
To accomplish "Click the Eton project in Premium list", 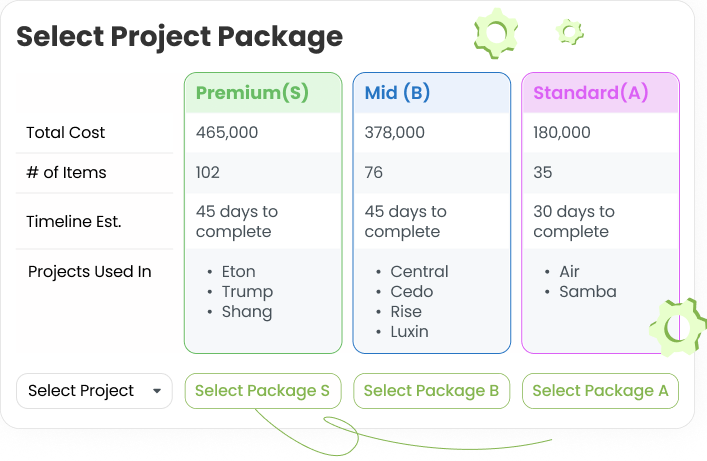I will [x=239, y=272].
